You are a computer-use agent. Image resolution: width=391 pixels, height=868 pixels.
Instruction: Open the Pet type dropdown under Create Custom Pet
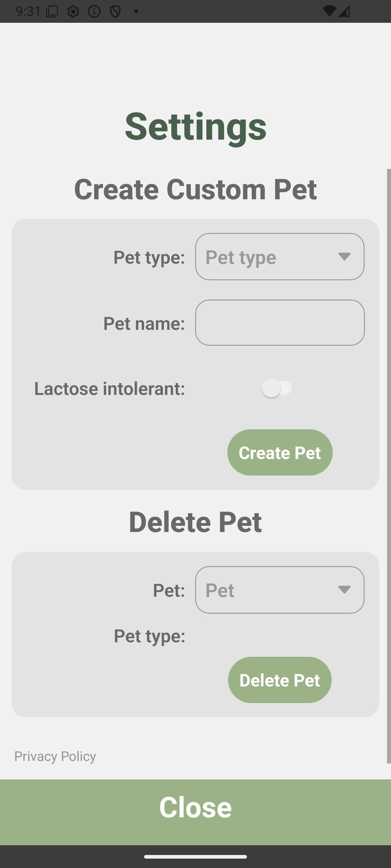(x=279, y=257)
